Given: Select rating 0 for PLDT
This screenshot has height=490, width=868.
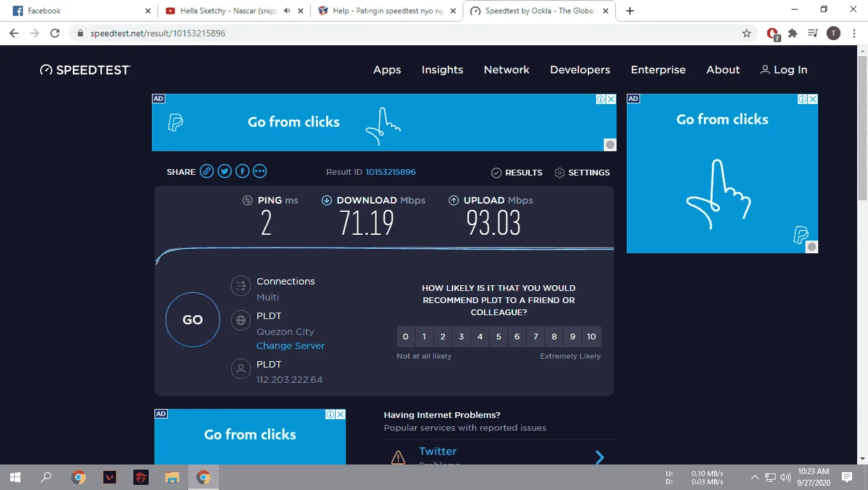Looking at the screenshot, I should [x=405, y=337].
